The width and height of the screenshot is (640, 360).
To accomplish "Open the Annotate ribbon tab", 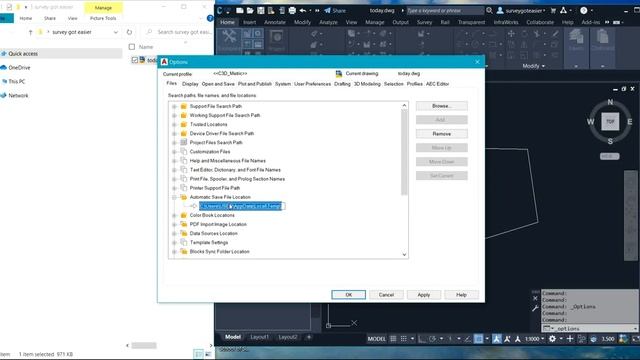I will coord(275,22).
